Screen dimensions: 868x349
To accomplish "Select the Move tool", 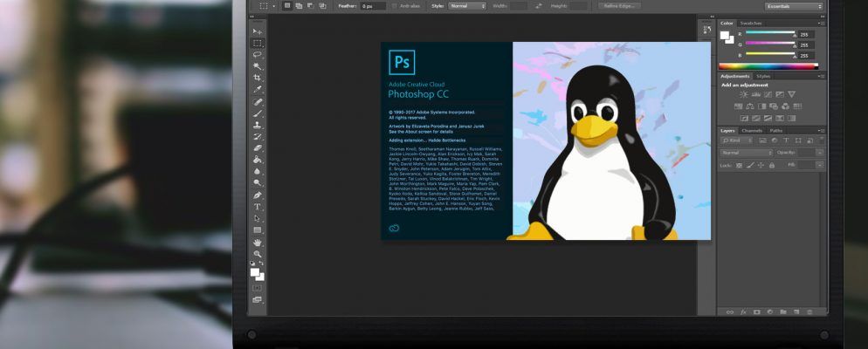I will (x=258, y=31).
